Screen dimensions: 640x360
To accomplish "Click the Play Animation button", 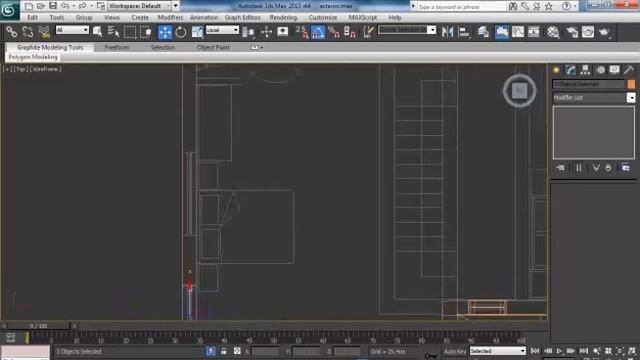I will point(559,351).
